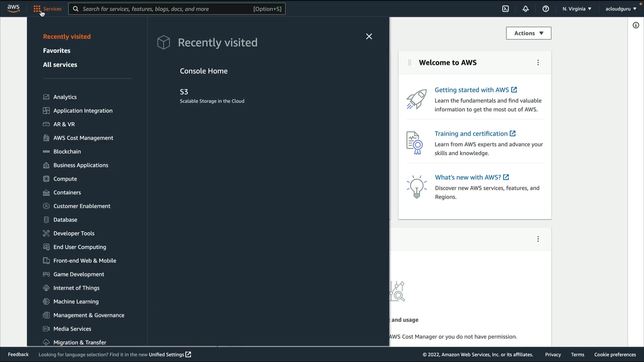This screenshot has height=362, width=644.
Task: Open S3 from Recently visited
Action: click(184, 92)
